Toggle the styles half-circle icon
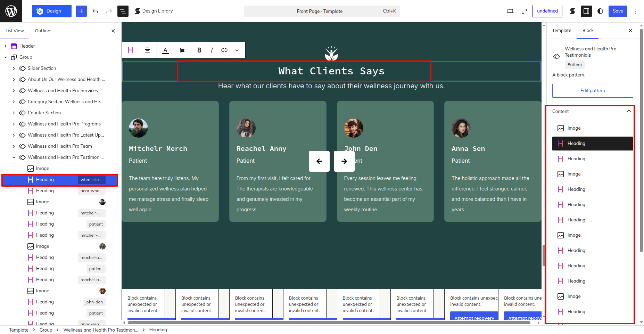 600,11
